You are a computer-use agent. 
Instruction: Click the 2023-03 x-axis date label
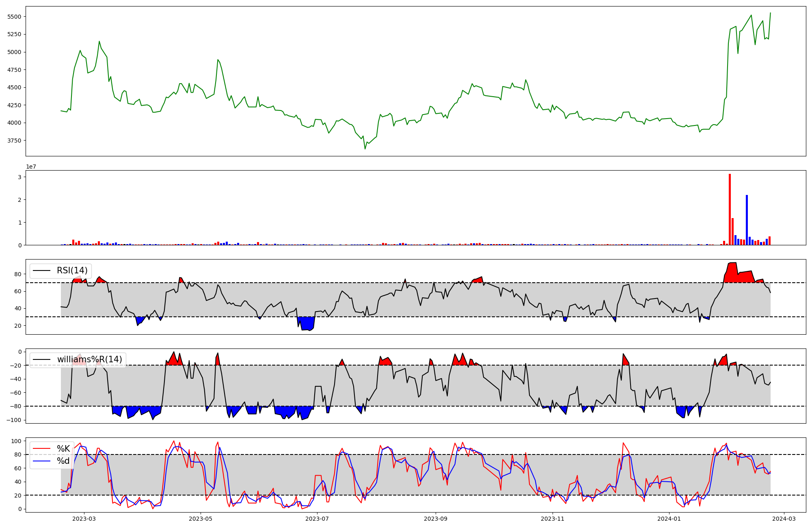pos(84,519)
